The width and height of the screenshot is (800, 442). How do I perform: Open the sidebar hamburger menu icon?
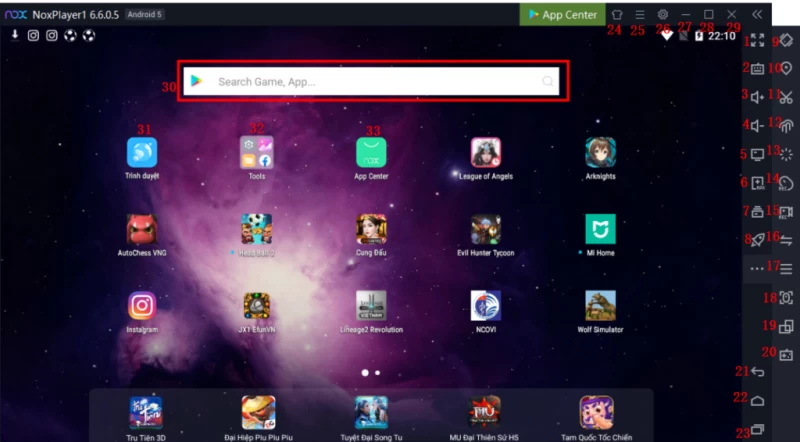[x=786, y=268]
